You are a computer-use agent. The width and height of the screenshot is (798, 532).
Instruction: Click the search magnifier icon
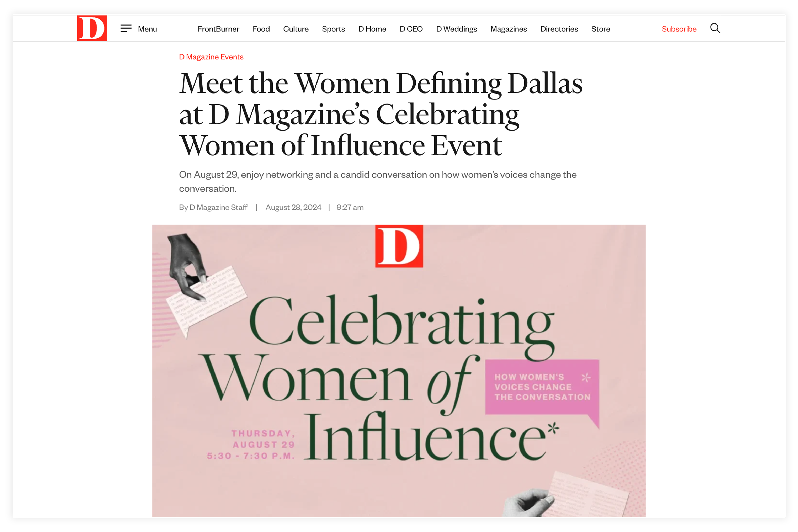click(715, 28)
